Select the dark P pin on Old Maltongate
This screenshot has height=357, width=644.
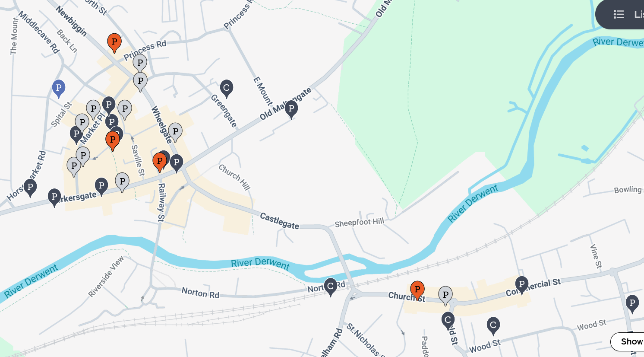(291, 109)
